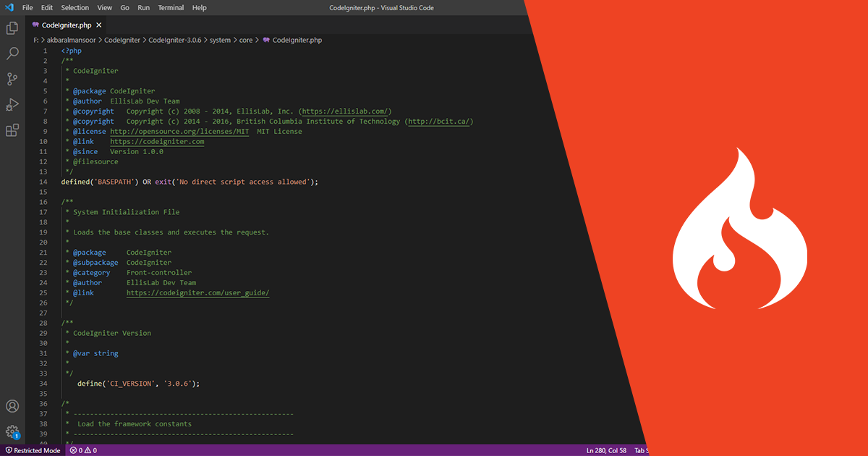This screenshot has width=868, height=456.
Task: Click line number 34 in the gutter
Action: point(44,384)
